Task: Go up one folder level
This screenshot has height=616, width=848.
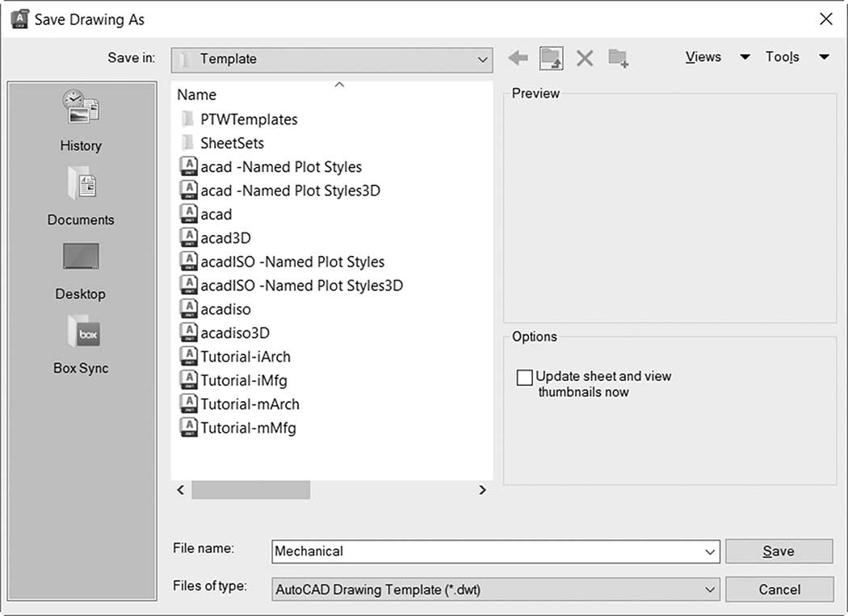Action: coord(551,58)
